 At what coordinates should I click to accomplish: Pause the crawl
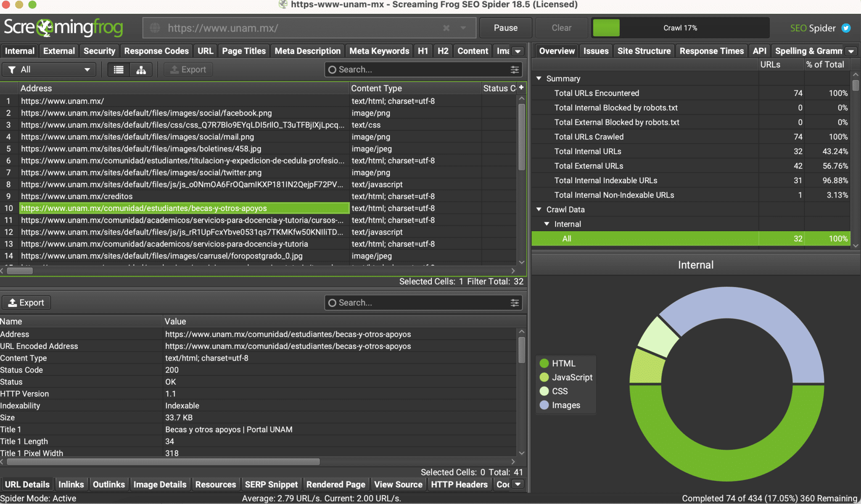coord(505,28)
